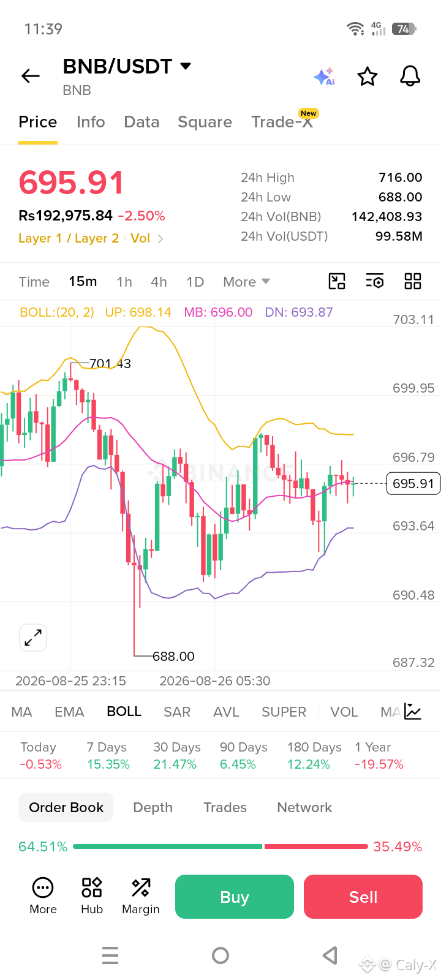Tap the Layer 1 / Layer 2 tag link

pos(69,238)
